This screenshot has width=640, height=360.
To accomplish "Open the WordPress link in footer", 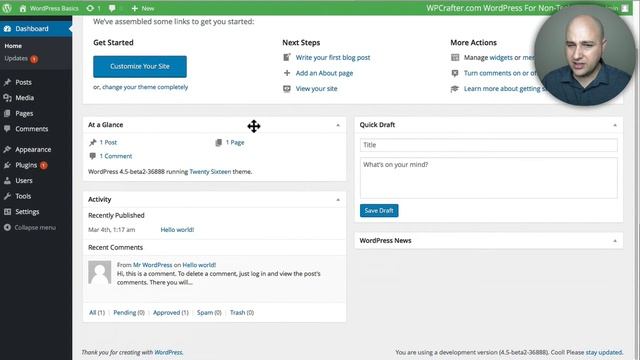I will tap(169, 352).
